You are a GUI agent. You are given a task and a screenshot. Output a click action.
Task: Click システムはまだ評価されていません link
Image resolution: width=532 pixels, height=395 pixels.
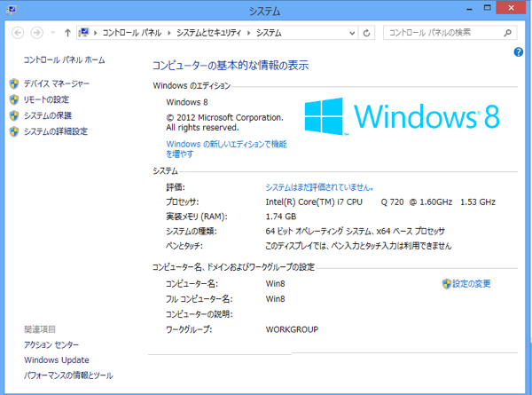(x=319, y=187)
